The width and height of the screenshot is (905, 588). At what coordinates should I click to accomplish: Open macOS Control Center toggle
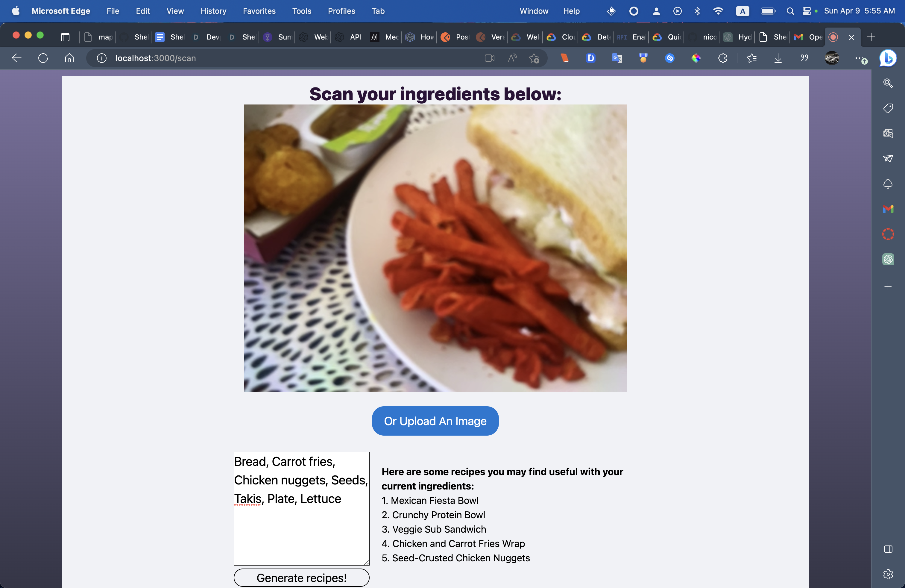[x=807, y=11]
